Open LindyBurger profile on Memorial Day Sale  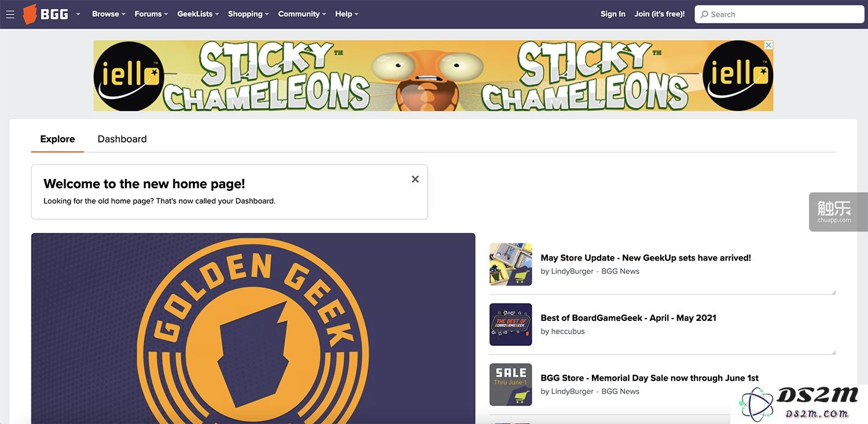point(572,392)
